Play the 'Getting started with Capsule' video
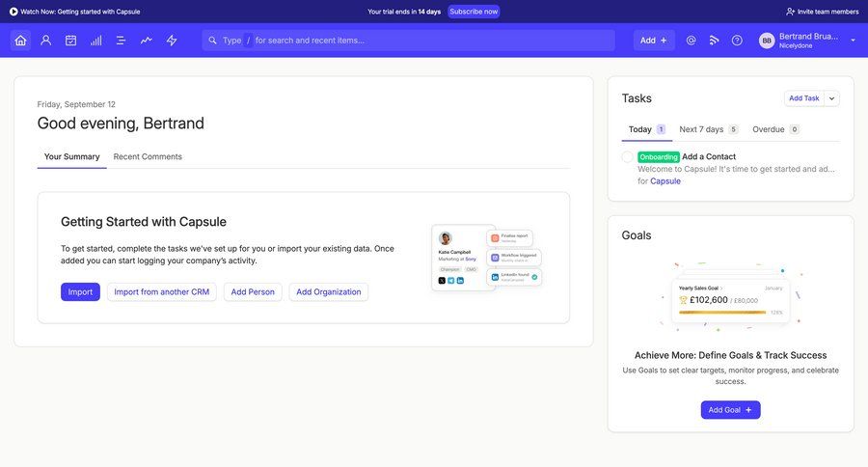 (14, 12)
